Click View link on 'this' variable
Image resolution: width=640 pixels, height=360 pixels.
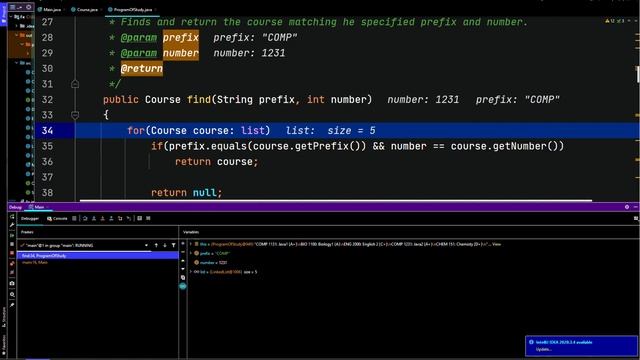tap(496, 244)
